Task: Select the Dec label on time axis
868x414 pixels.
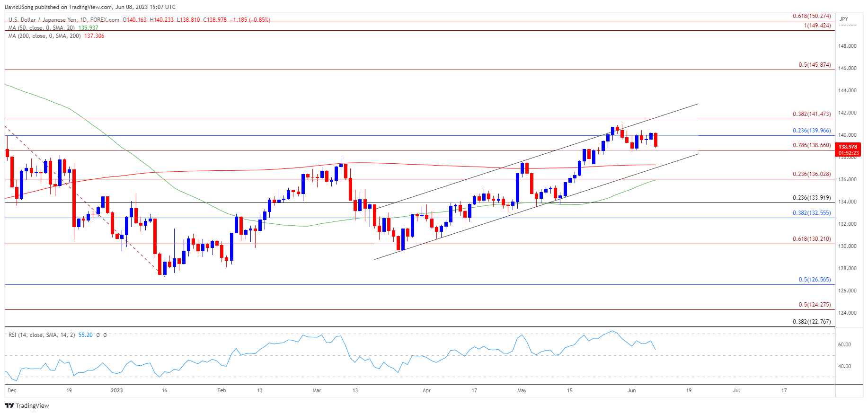Action: pyautogui.click(x=12, y=390)
